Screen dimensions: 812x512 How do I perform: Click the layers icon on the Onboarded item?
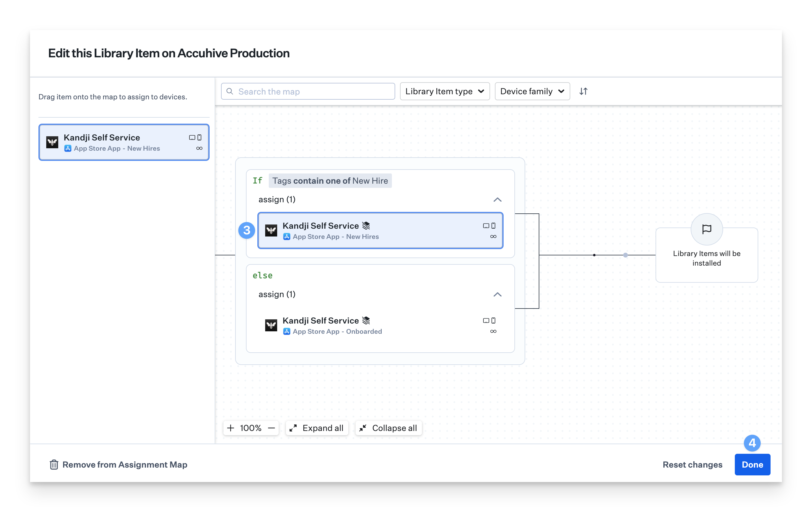pyautogui.click(x=366, y=320)
